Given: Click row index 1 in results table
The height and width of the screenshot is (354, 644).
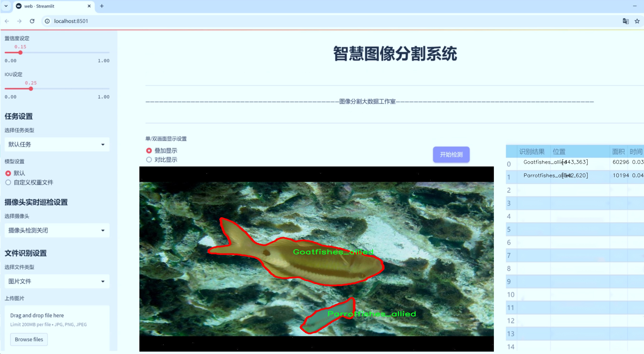Looking at the screenshot, I should (509, 177).
